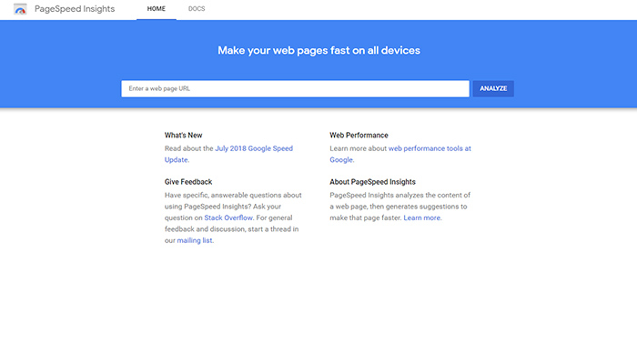Switch to the HOME tab

tap(157, 9)
